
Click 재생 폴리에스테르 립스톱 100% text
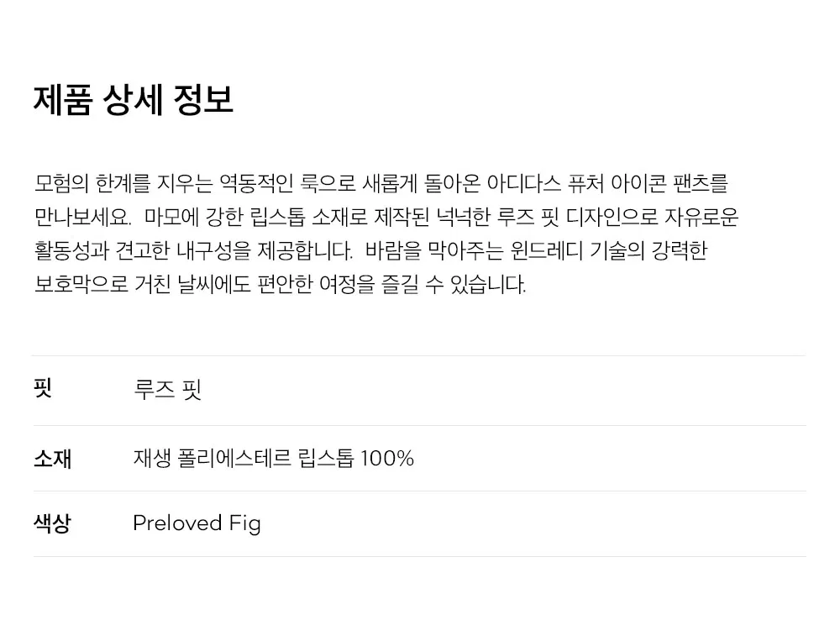273,458
